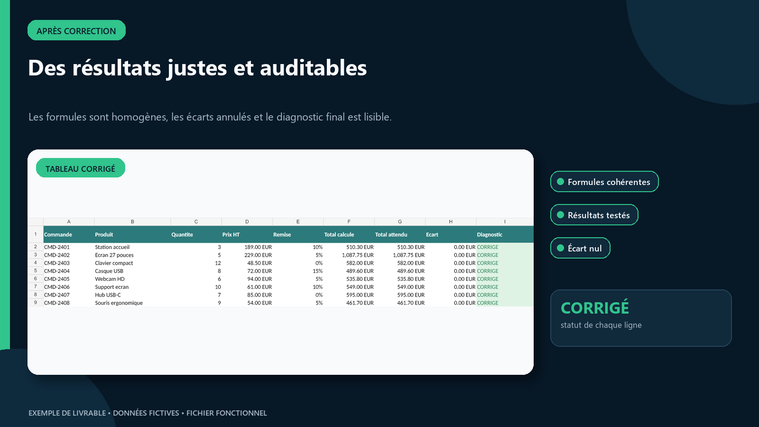Click CORRIGE diagnostic in CMD-2403 row
This screenshot has height=427, width=759.
point(505,263)
